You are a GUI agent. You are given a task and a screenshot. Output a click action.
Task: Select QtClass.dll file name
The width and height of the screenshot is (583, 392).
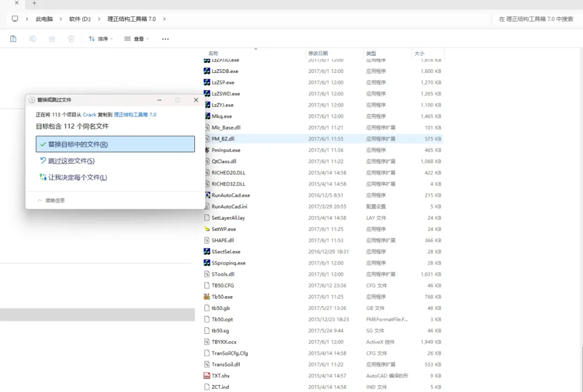pos(224,161)
